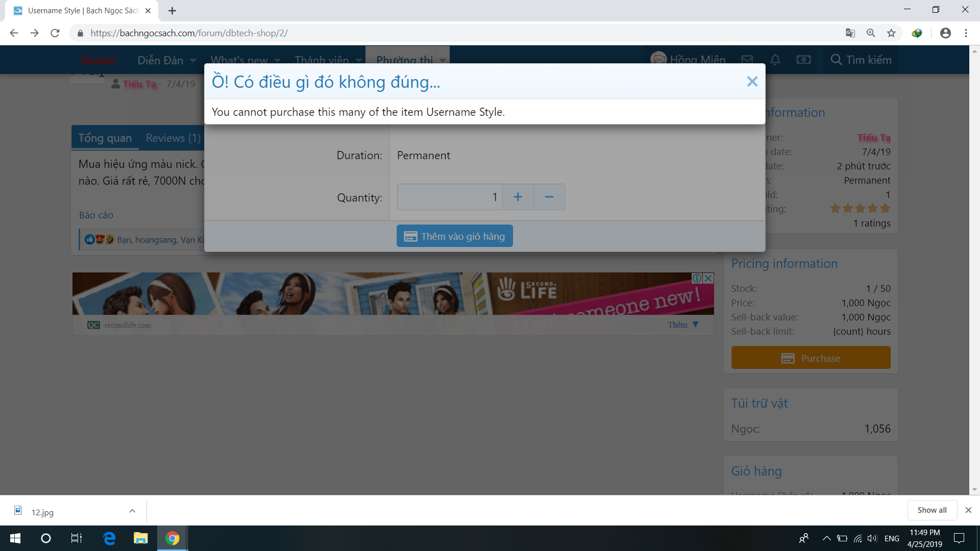This screenshot has width=980, height=551.
Task: Reload the page
Action: [x=55, y=33]
